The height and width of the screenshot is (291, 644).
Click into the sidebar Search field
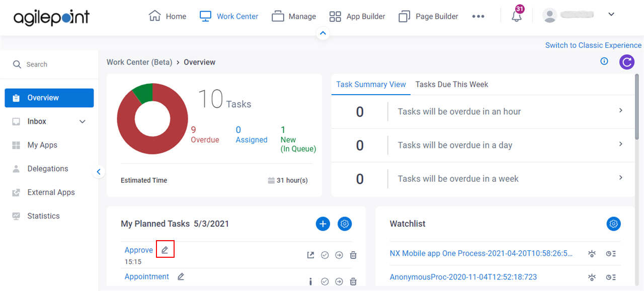coord(49,64)
